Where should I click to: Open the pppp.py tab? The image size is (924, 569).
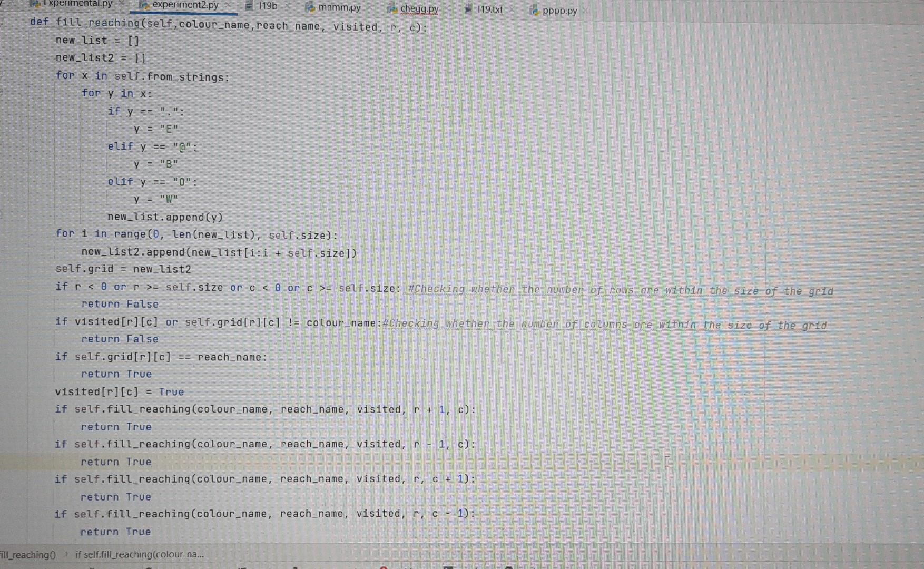(559, 11)
